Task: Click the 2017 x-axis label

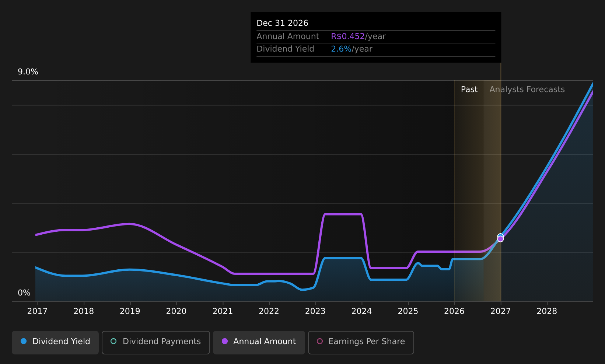Action: [37, 311]
